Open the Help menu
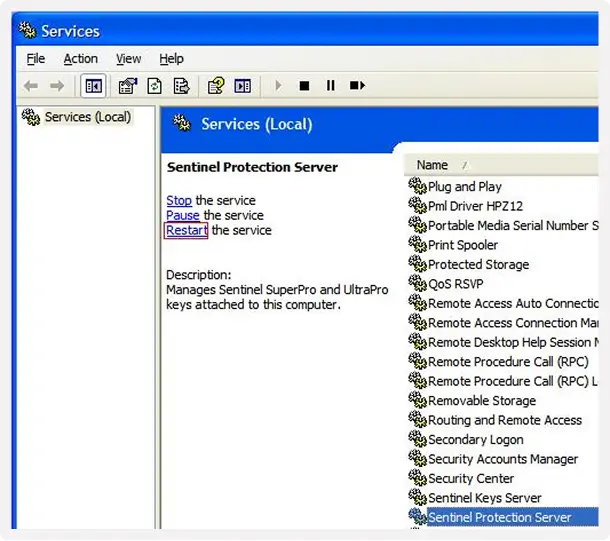Screen dimensions: 610x541 coord(171,59)
